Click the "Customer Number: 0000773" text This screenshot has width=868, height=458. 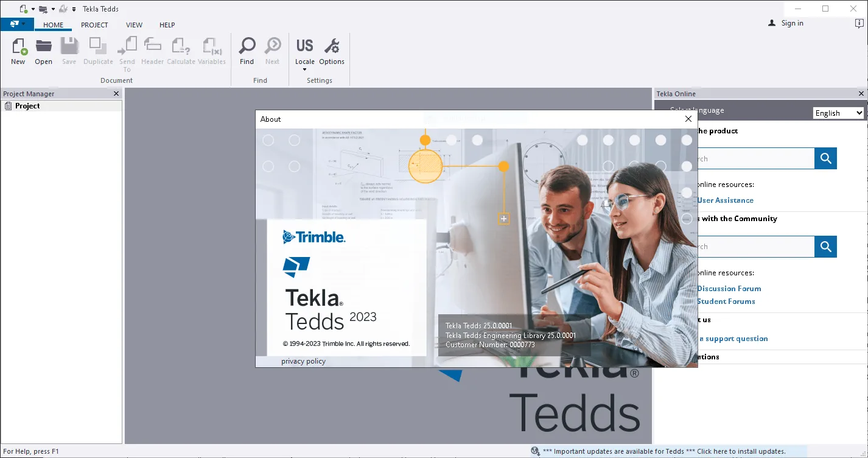point(490,345)
